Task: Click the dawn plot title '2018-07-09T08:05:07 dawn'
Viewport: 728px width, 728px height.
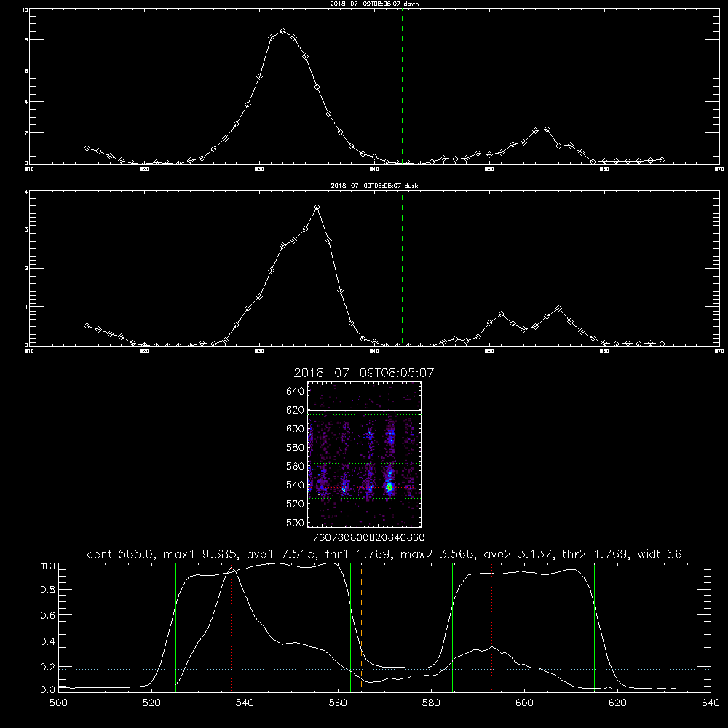Action: click(x=374, y=4)
